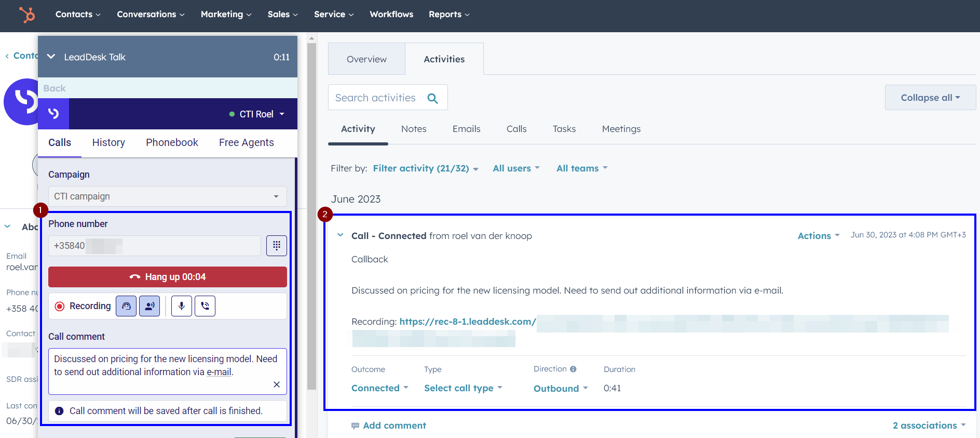The width and height of the screenshot is (980, 438).
Task: Click the Recording label text
Action: click(90, 306)
